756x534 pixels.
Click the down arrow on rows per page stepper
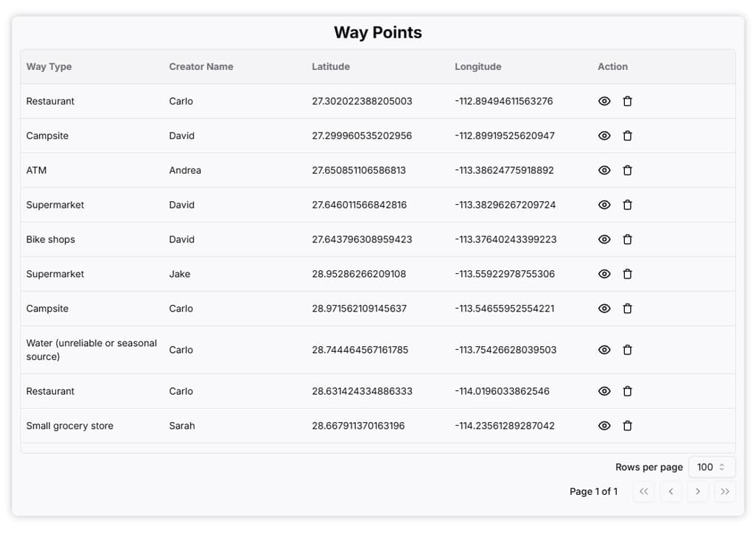tap(721, 470)
